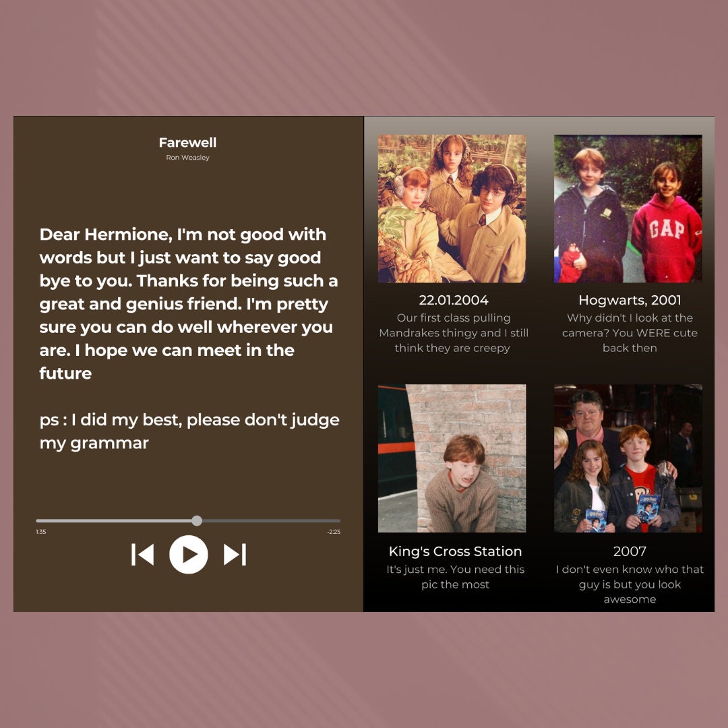Click the progress slider knob
Image resolution: width=728 pixels, height=728 pixels.
(197, 520)
